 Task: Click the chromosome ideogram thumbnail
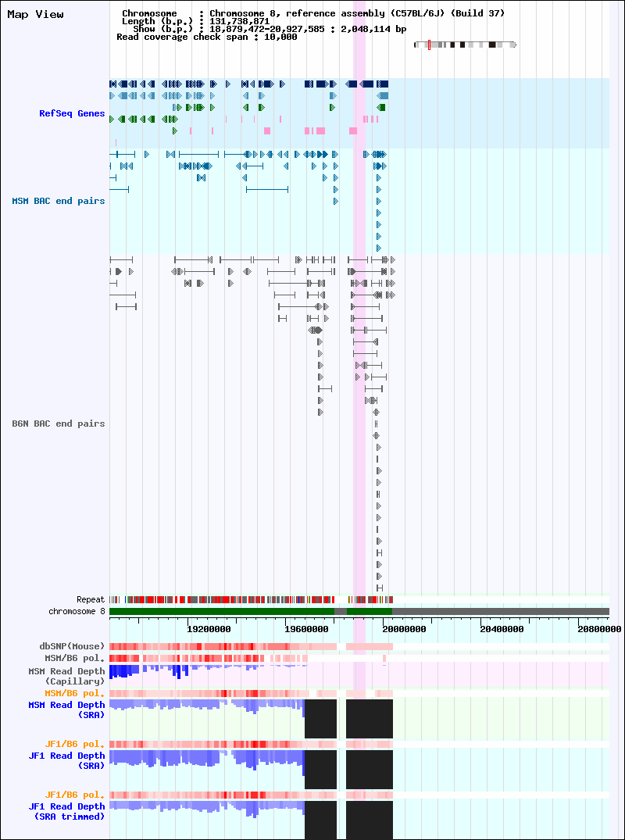click(466, 45)
